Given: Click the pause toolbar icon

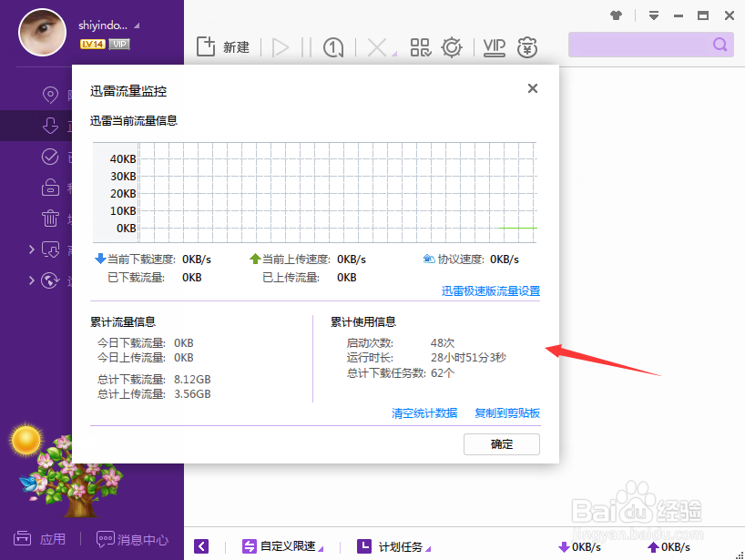Looking at the screenshot, I should [306, 47].
